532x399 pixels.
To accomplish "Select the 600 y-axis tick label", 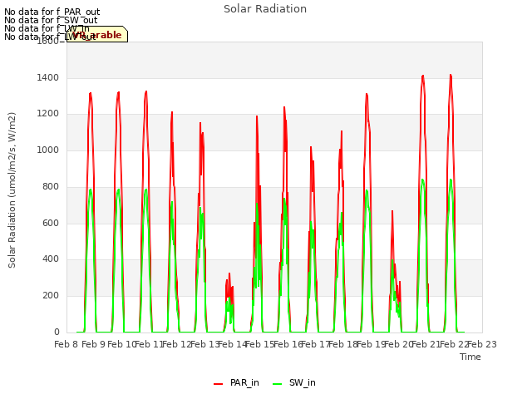I will 51,223.
